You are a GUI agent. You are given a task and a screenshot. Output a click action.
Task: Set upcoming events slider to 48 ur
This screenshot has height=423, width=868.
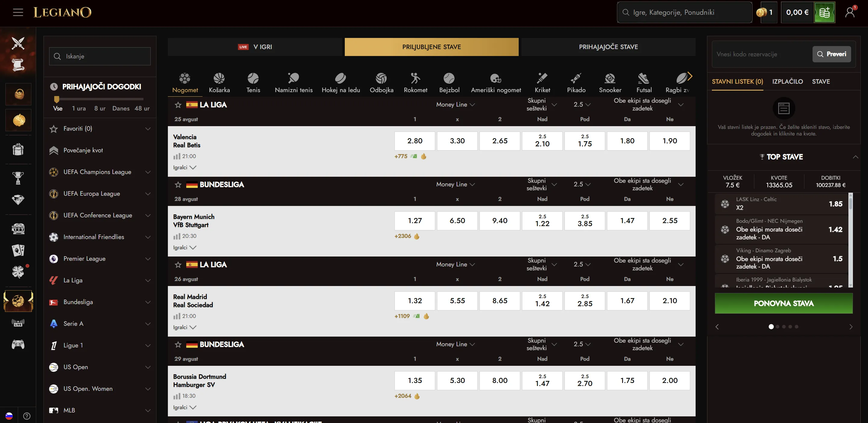[142, 108]
